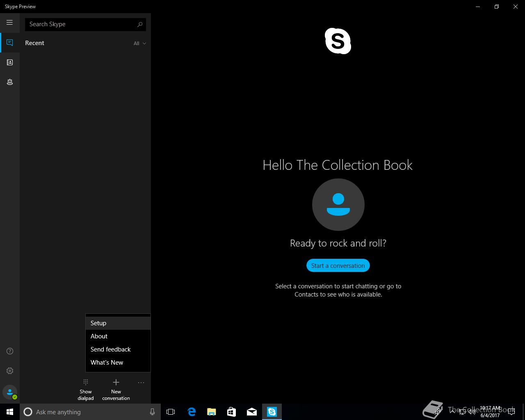Click the Recent heading text
The width and height of the screenshot is (525, 420).
pos(34,43)
